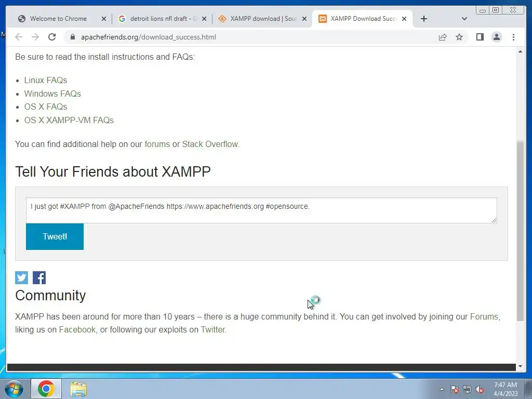Open the Chrome three-dot menu
This screenshot has width=532, height=399.
click(x=513, y=37)
